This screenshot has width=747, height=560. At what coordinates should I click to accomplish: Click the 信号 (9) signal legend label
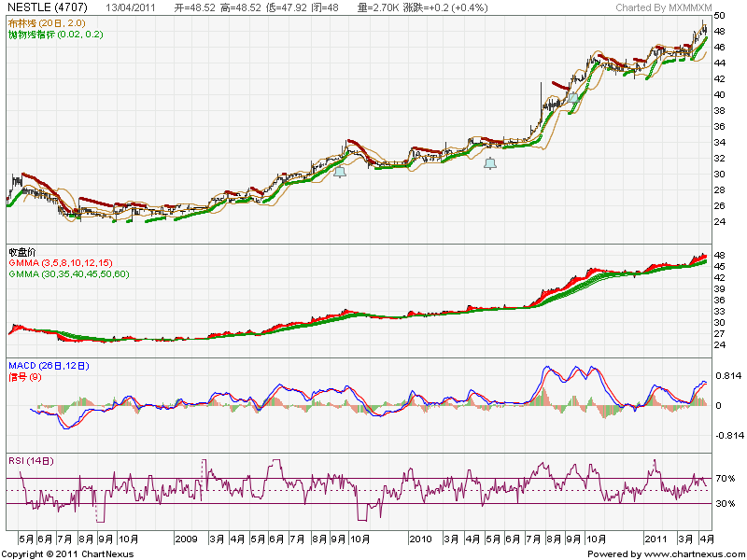25,377
